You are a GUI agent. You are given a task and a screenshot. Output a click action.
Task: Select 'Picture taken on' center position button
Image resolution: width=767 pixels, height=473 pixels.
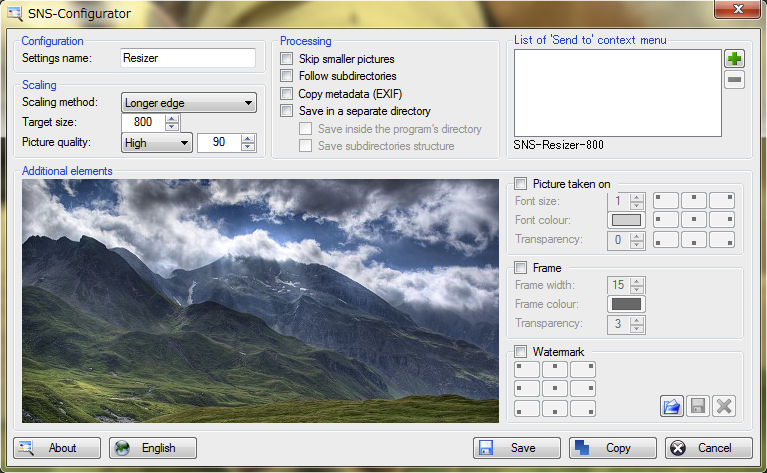pyautogui.click(x=694, y=220)
